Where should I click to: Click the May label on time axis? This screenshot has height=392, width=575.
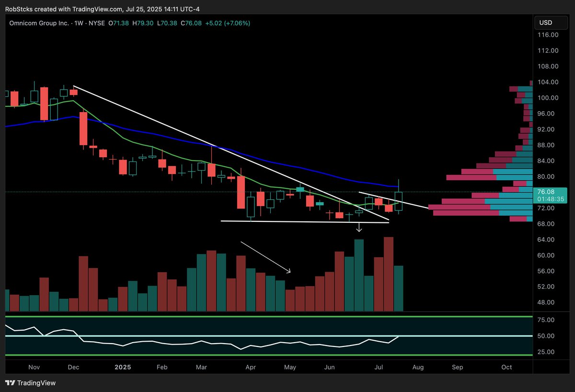pyautogui.click(x=290, y=368)
